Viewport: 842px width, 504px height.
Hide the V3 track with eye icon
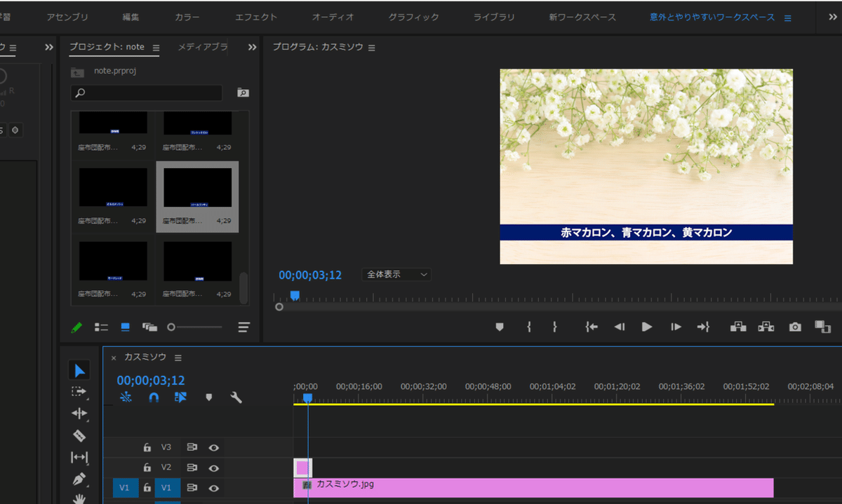coord(213,447)
